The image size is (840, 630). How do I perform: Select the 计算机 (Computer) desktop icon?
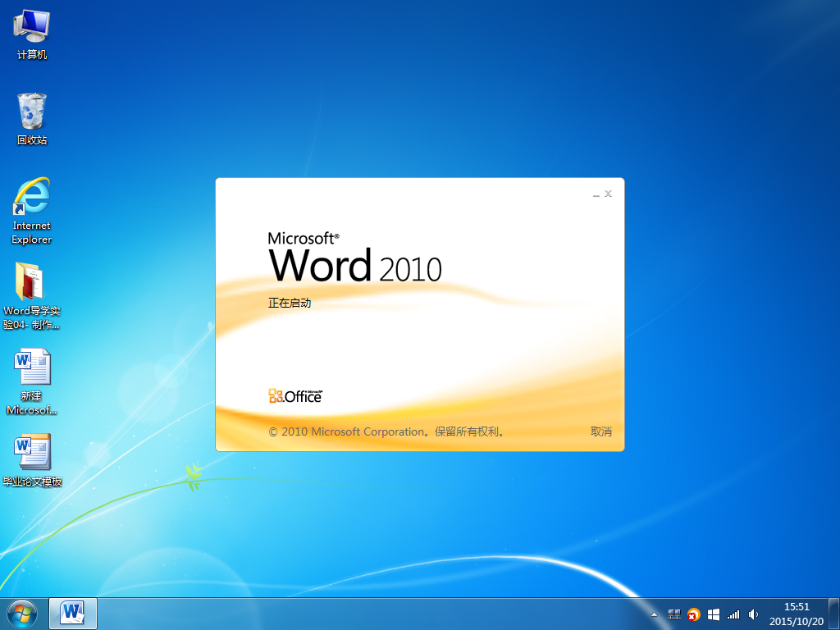(x=32, y=34)
